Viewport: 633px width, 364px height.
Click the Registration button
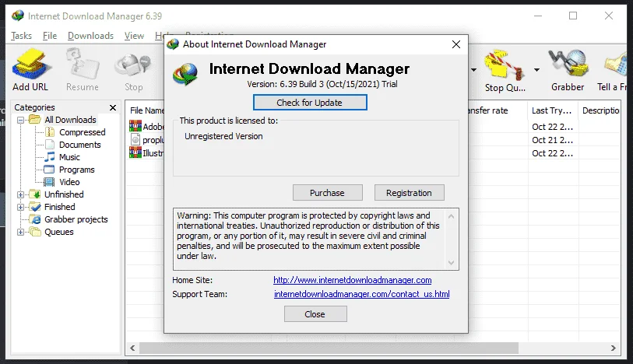point(409,193)
